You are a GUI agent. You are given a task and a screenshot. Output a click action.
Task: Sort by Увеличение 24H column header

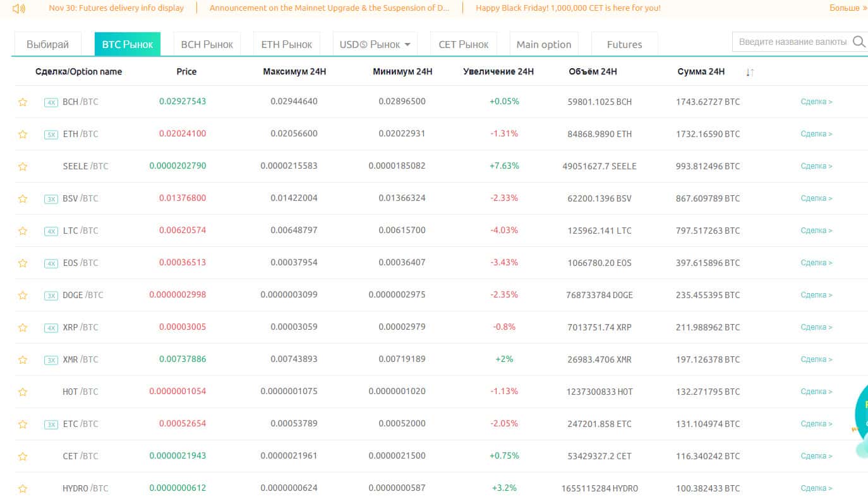498,72
